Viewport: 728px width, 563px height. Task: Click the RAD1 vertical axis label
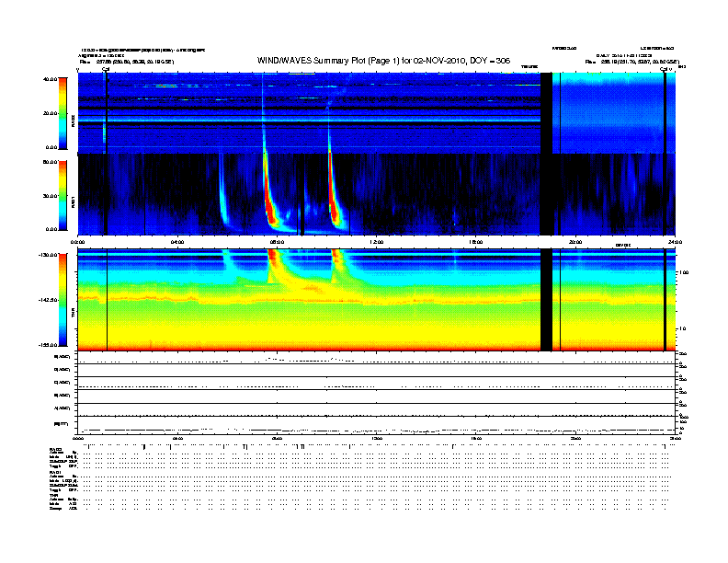pos(73,201)
